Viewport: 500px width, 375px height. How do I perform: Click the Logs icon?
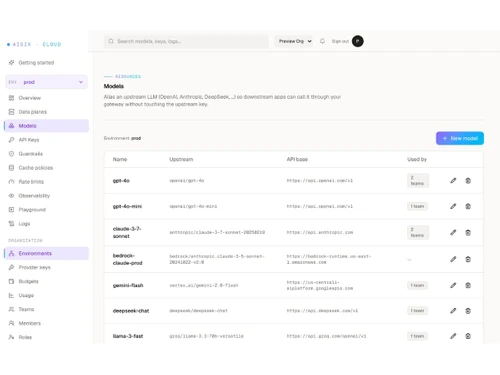11,224
